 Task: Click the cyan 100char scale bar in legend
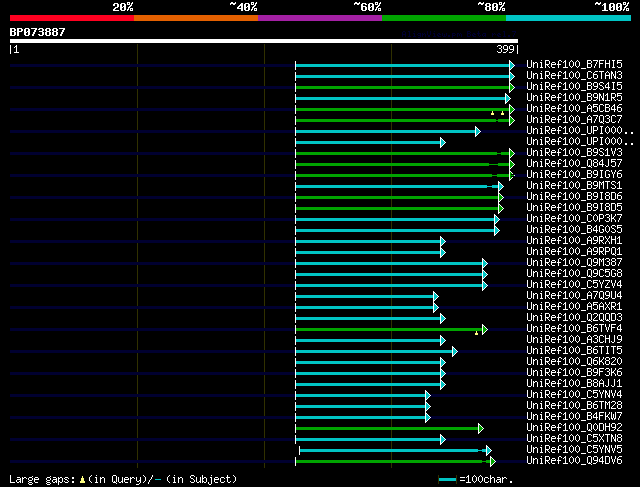pos(447,480)
